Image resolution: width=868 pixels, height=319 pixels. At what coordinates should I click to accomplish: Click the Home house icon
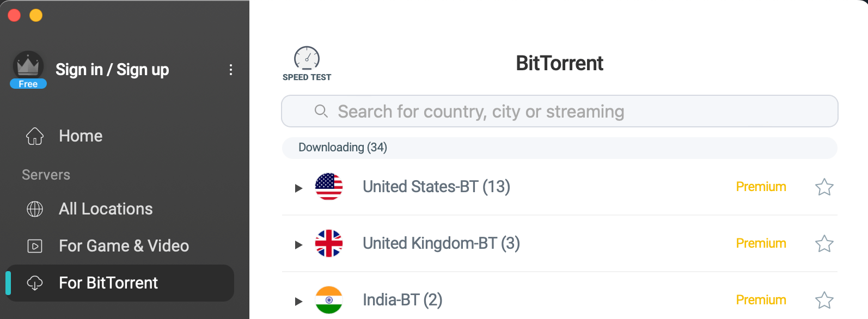pos(35,136)
